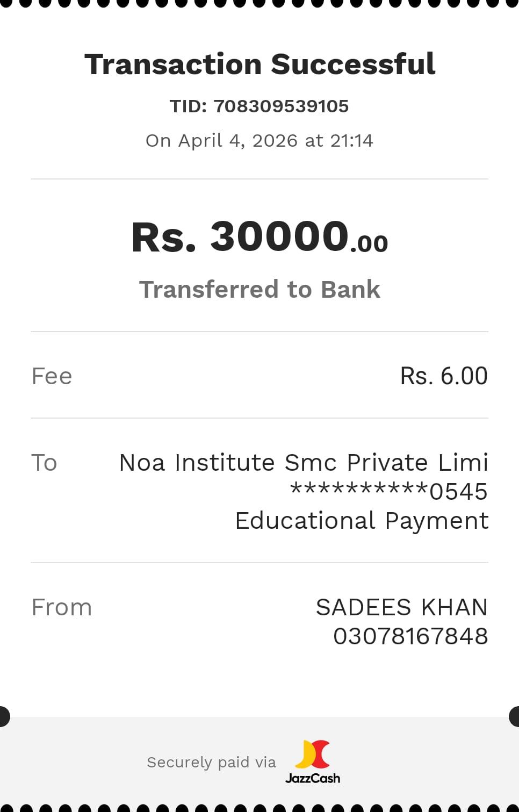
Task: Click the Securely paid via text
Action: pyautogui.click(x=211, y=762)
